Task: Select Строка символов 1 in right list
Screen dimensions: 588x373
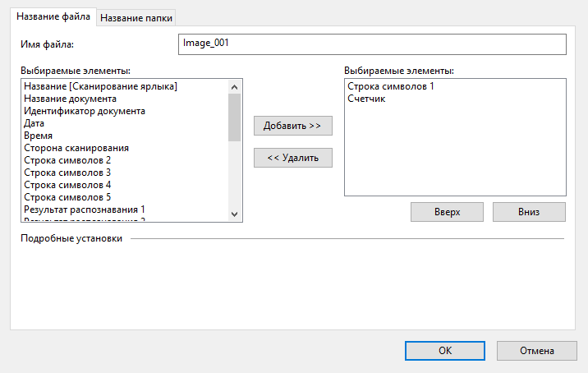Action: (390, 86)
